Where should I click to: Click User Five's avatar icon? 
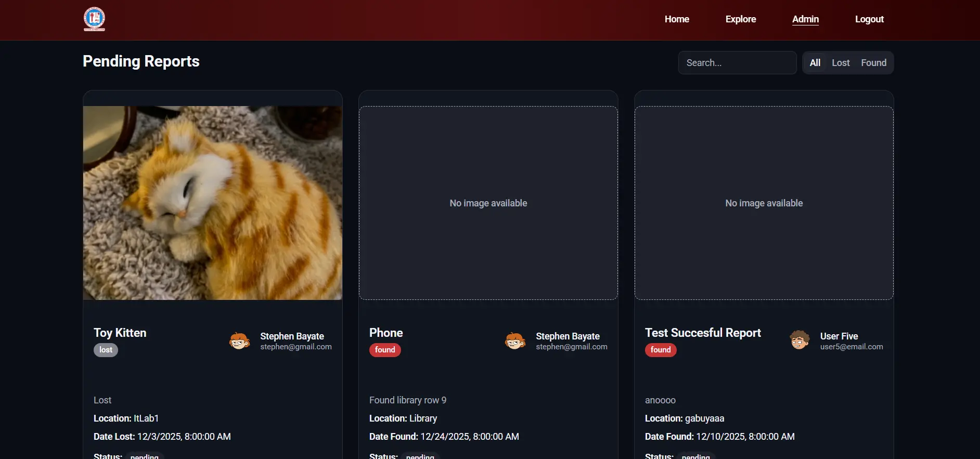point(800,340)
